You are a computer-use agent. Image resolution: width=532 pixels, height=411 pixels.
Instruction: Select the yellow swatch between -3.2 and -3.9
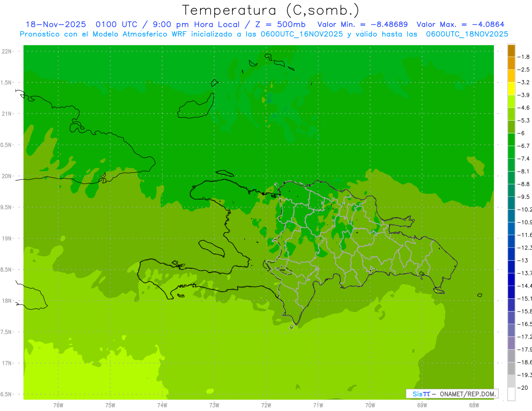(x=511, y=89)
